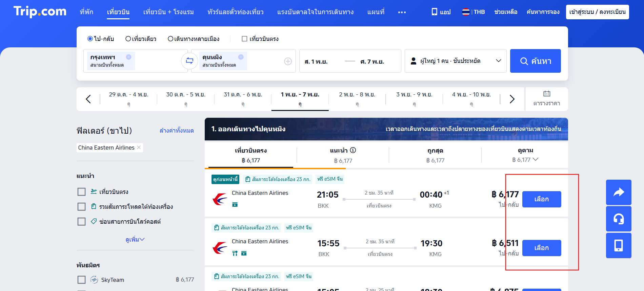Screen dimensions: 644x291
Task: Select the one-way เที่ยวเดียว radio button
Action: point(128,39)
